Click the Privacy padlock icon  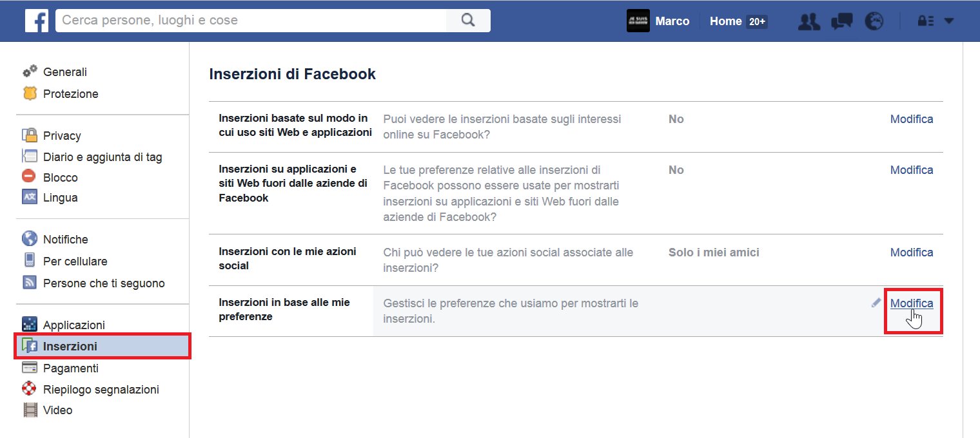[x=30, y=135]
